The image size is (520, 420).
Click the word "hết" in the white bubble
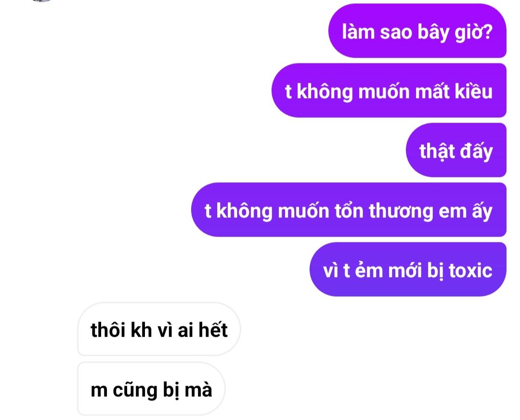pyautogui.click(x=213, y=330)
